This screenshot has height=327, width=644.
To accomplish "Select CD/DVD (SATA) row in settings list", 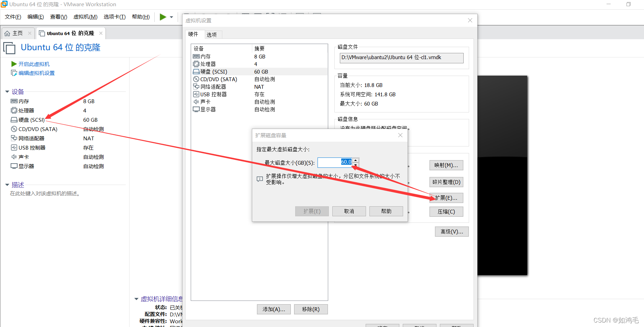I will tap(259, 79).
